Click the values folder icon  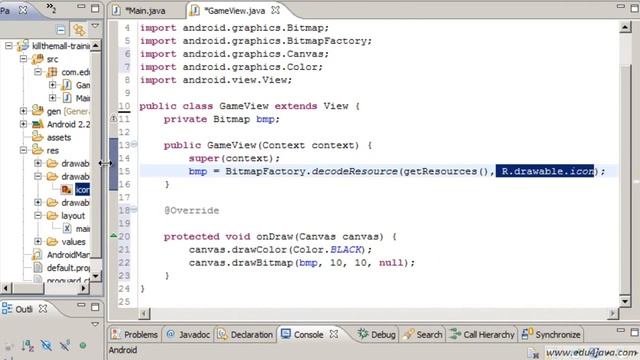coord(52,242)
